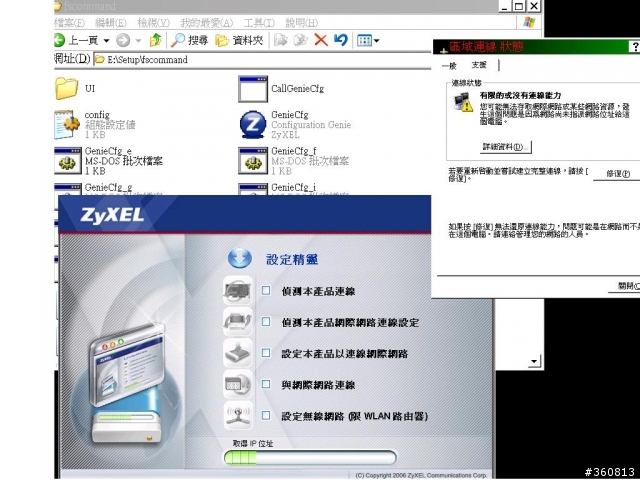Toggle the Folders (資料夾) pane button

(239, 40)
